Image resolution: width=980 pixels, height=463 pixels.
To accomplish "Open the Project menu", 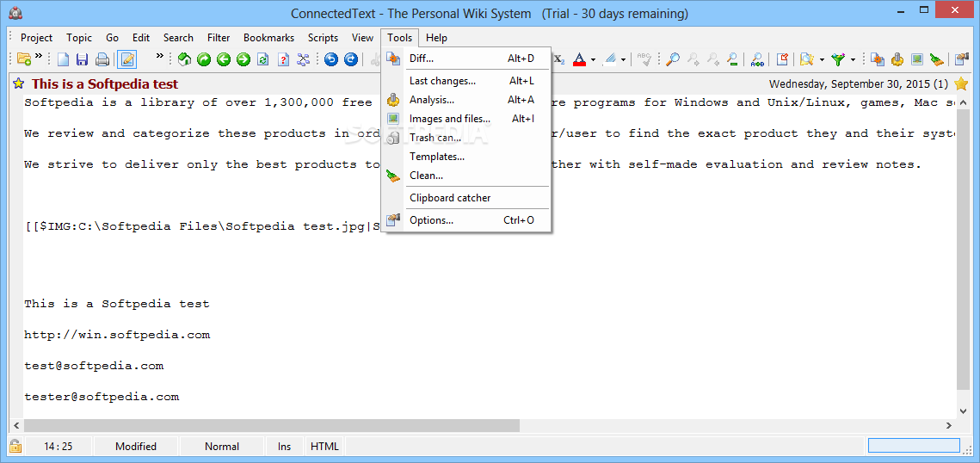I will click(36, 38).
